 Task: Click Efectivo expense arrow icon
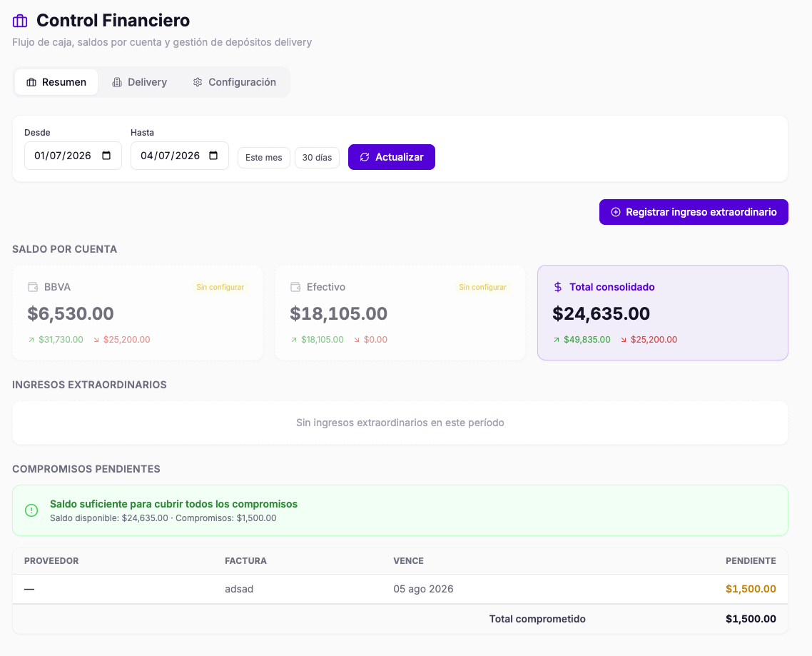click(x=357, y=340)
